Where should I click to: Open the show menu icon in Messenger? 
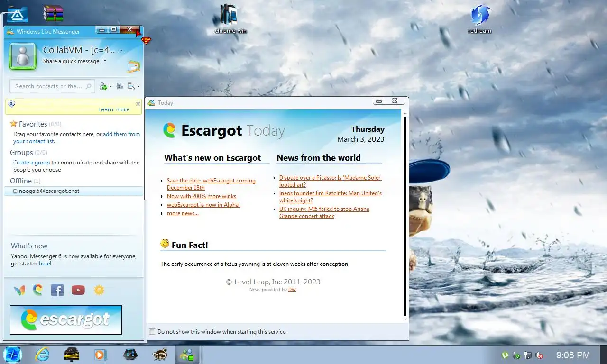point(131,86)
